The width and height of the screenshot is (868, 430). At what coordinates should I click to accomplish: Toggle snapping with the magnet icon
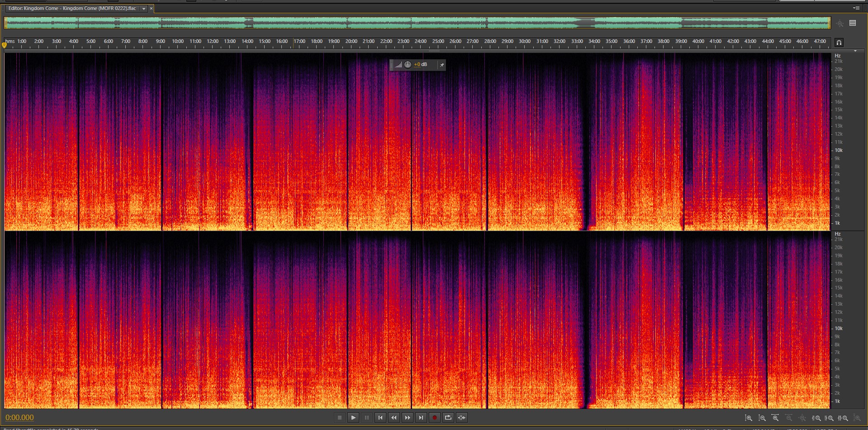pos(839,43)
